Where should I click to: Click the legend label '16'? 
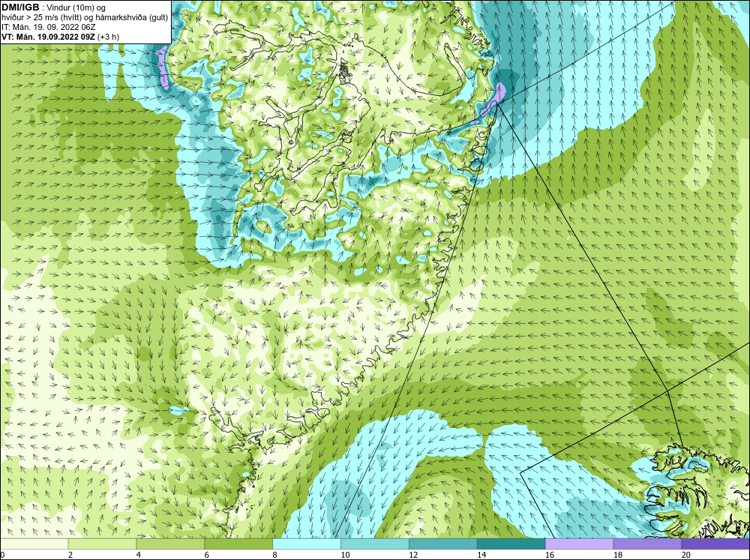pos(550,555)
